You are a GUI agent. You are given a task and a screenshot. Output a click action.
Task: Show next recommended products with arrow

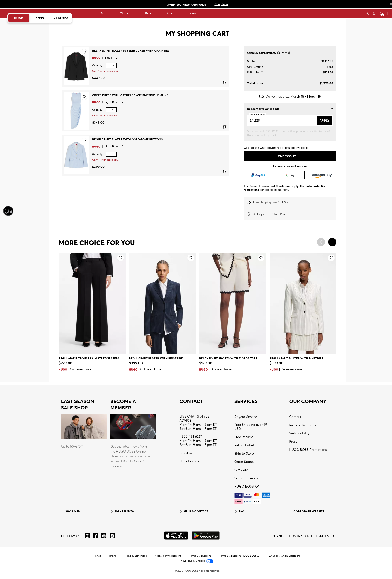point(332,242)
